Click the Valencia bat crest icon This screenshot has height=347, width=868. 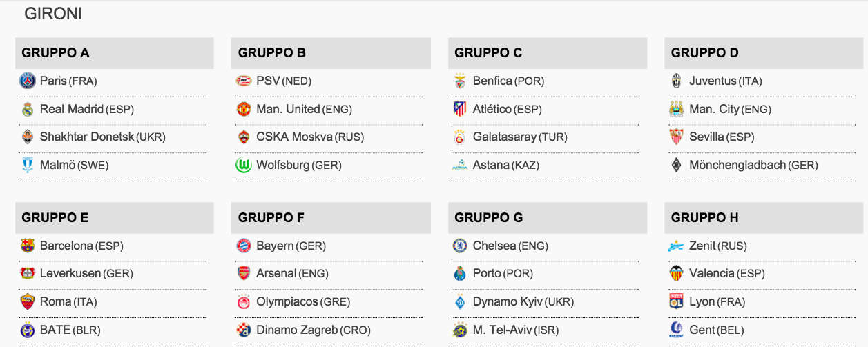[677, 273]
